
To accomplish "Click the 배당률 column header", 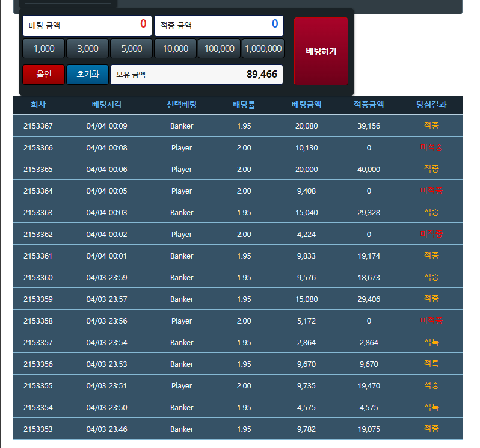I will click(x=244, y=105).
